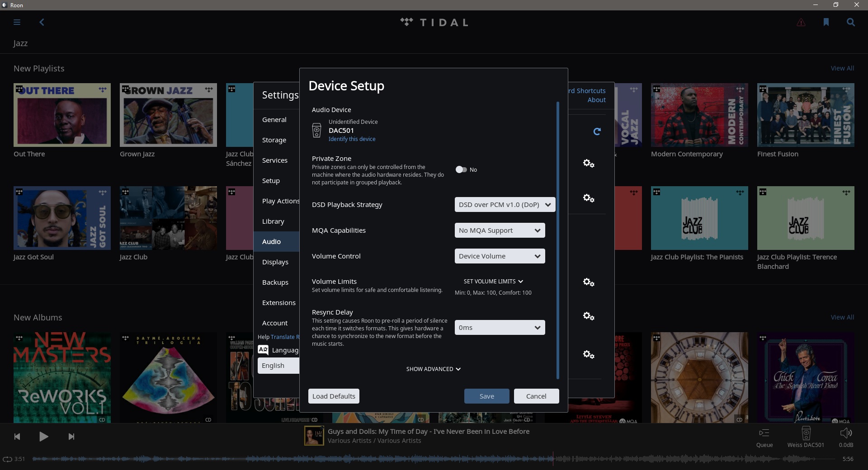Click View All for New Albums
868x470 pixels.
[842, 317]
